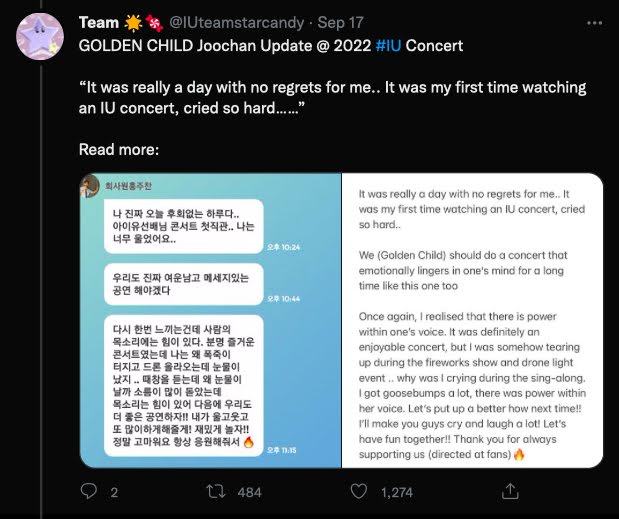Like the tweet with heart icon
This screenshot has height=519, width=619.
(359, 491)
